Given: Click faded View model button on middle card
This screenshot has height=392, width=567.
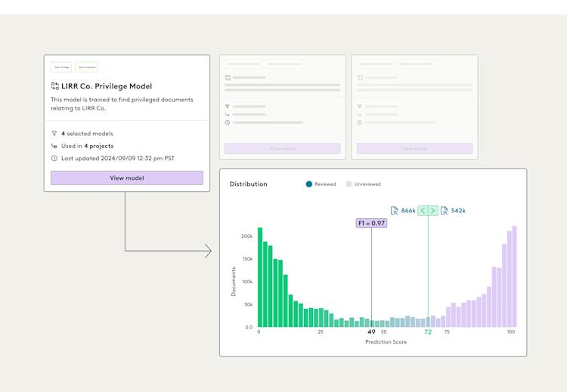Looking at the screenshot, I should point(283,149).
